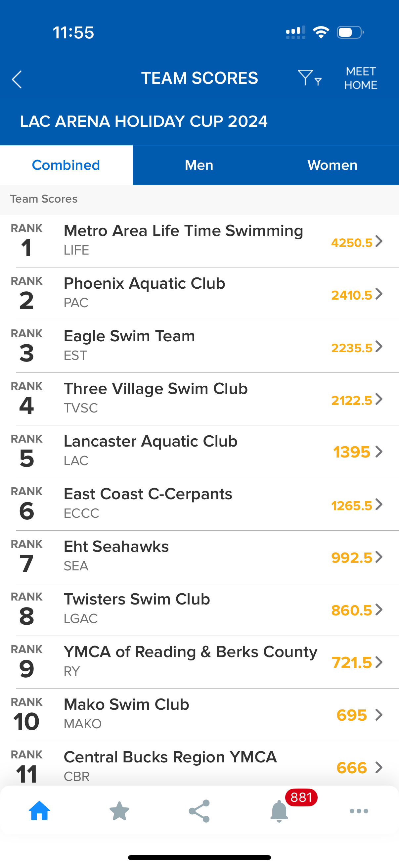Expand Phoenix Aquatic Club score chevron
Screen dimensions: 399x868
pyautogui.click(x=379, y=294)
